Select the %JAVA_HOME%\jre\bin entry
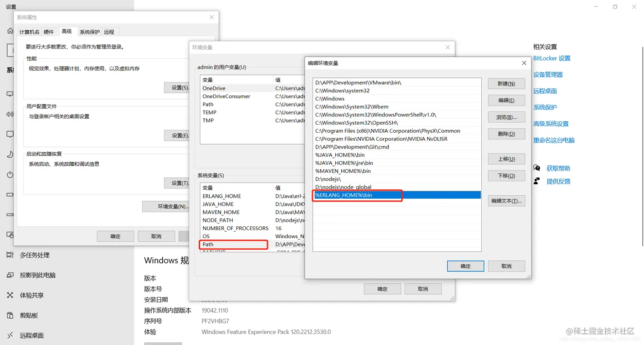Viewport: 644px width, 345px height. [x=397, y=163]
